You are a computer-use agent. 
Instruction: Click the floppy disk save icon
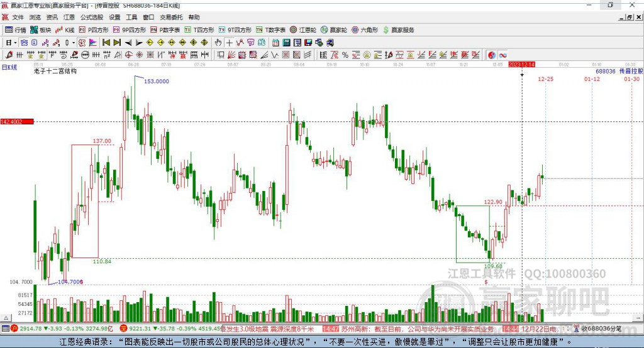coord(308,43)
